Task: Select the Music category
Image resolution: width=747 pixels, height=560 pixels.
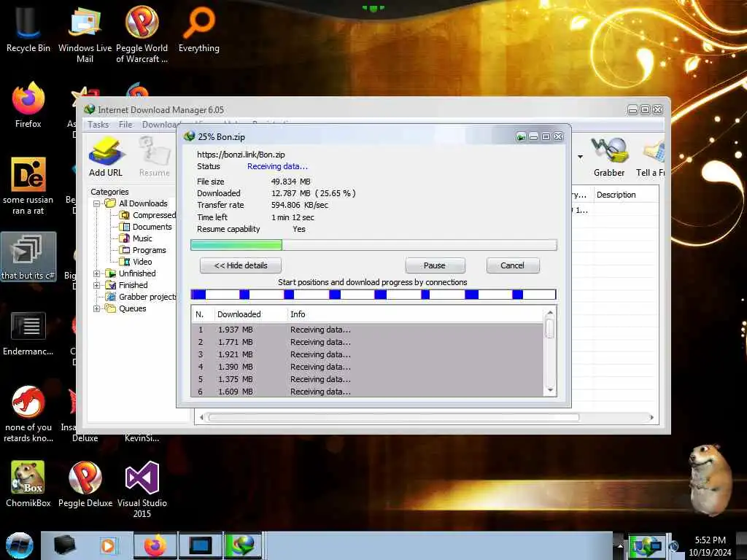Action: [136, 238]
